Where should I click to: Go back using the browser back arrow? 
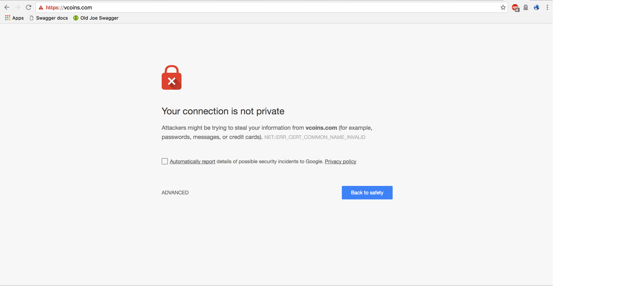[x=7, y=7]
